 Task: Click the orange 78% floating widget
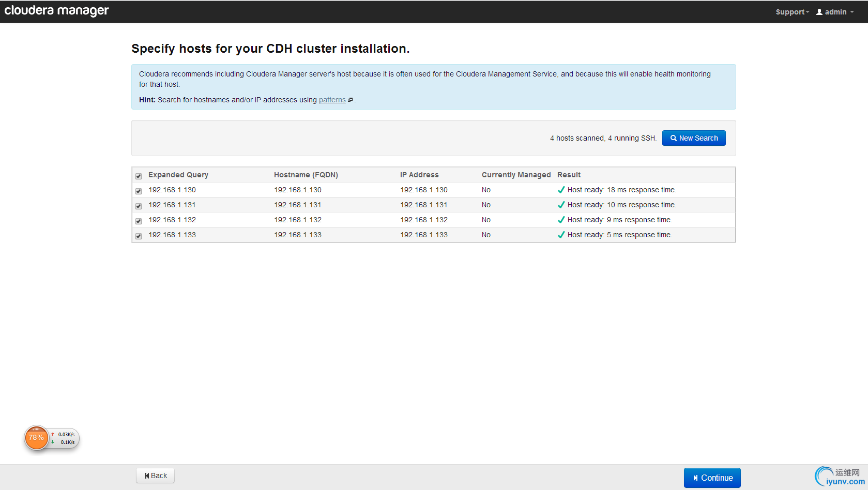(36, 438)
